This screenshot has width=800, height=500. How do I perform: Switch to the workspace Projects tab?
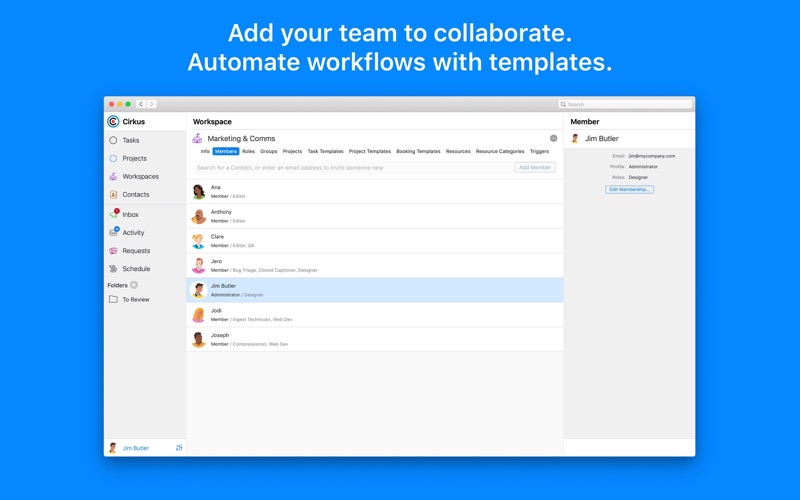[x=292, y=152]
